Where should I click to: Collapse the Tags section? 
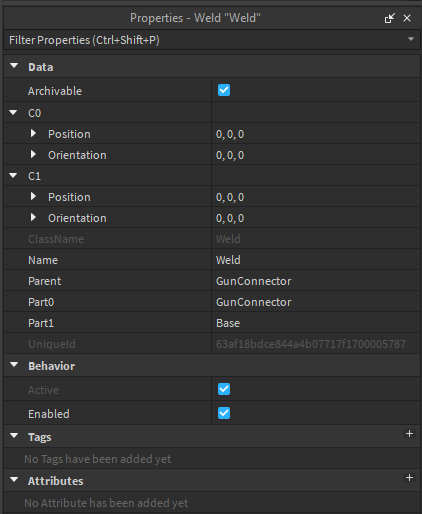tap(14, 436)
